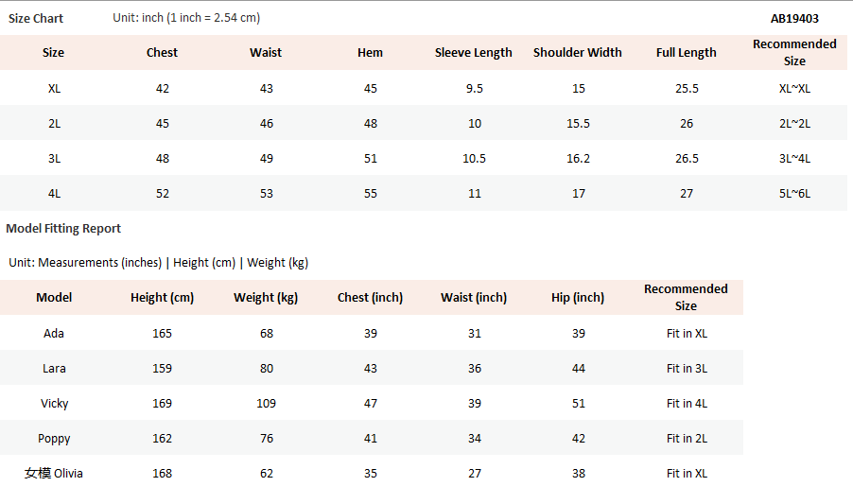This screenshot has width=853, height=504.
Task: Select the "Height (cm)" column header
Action: (x=162, y=298)
